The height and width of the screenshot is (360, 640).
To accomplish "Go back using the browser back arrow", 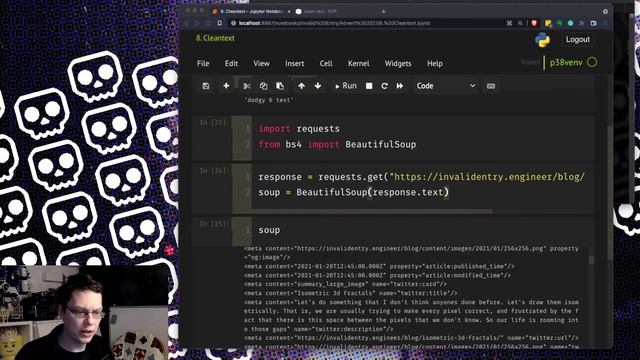I will pyautogui.click(x=187, y=23).
